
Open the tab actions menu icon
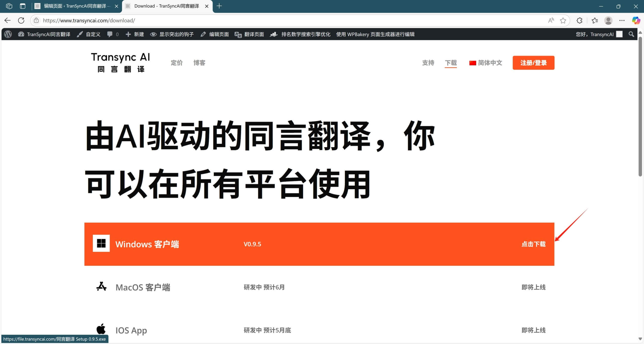click(23, 6)
